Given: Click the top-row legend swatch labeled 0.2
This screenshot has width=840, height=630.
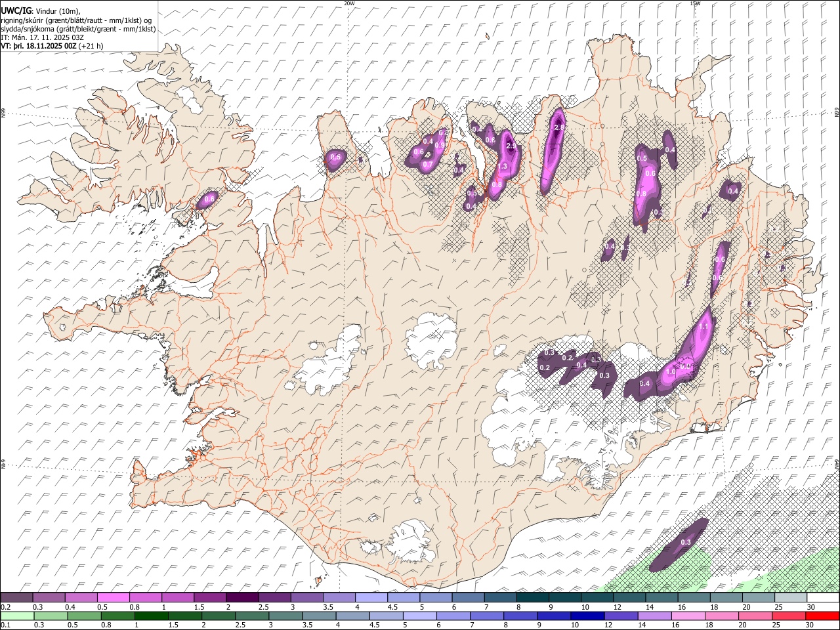Looking at the screenshot, I should (x=16, y=597).
